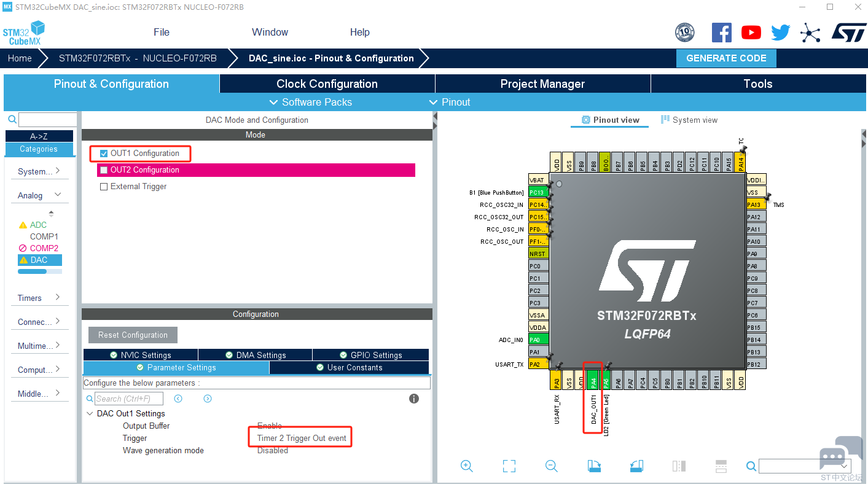
Task: Click the 10-year anniversary badge icon
Action: click(684, 33)
